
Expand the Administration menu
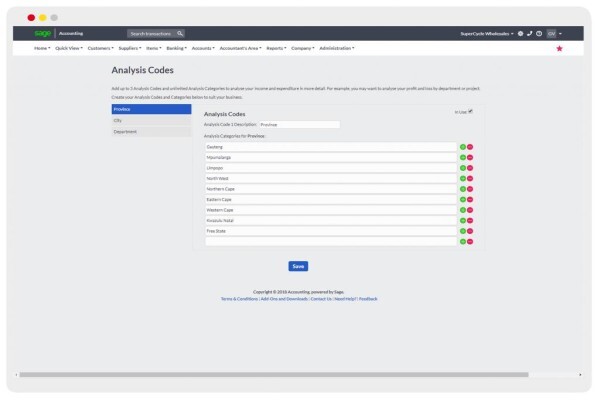click(x=337, y=48)
